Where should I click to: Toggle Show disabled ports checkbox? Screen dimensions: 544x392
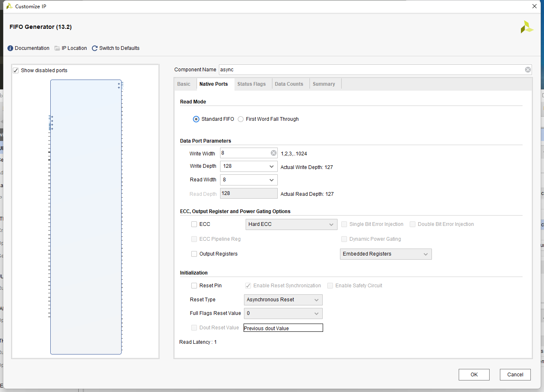click(x=16, y=70)
